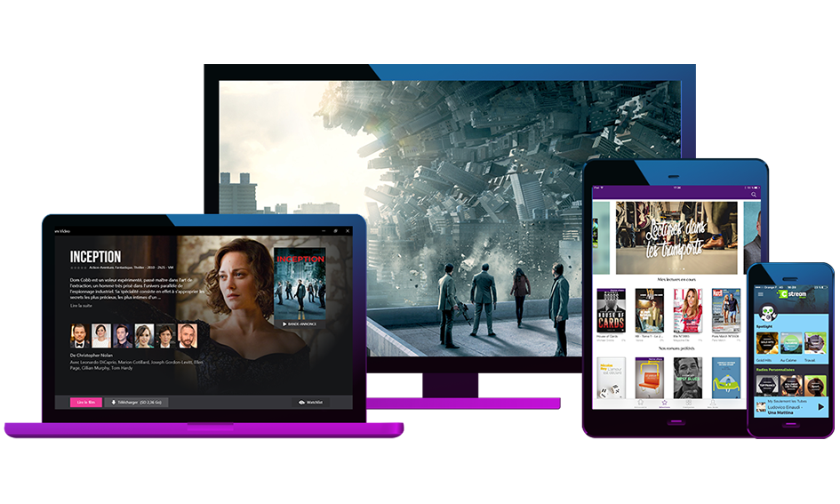Open the middle Radios Personnalisées tile on phone
The width and height of the screenshot is (840, 504).
[x=791, y=385]
